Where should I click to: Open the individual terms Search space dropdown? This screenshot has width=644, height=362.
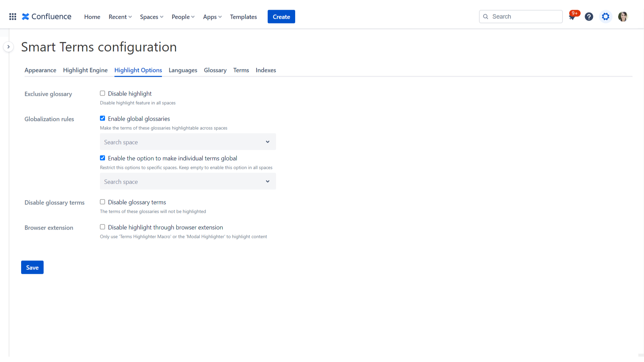(188, 182)
